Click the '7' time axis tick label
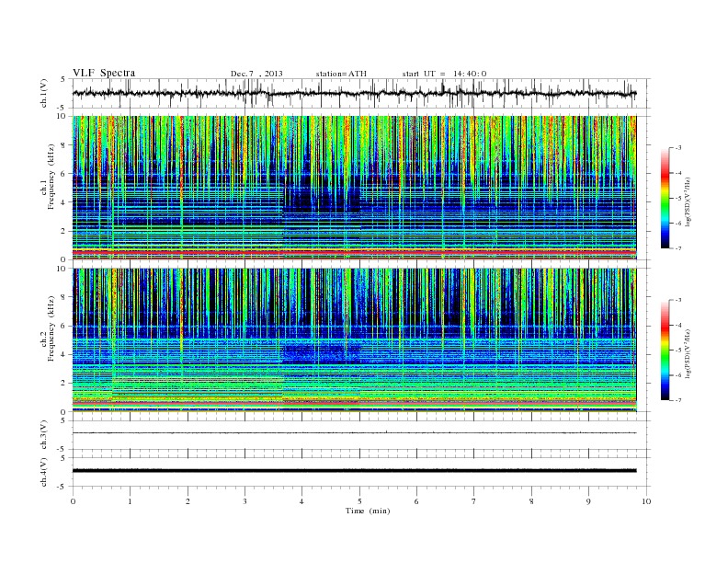The height and width of the screenshot is (563, 728). point(474,501)
